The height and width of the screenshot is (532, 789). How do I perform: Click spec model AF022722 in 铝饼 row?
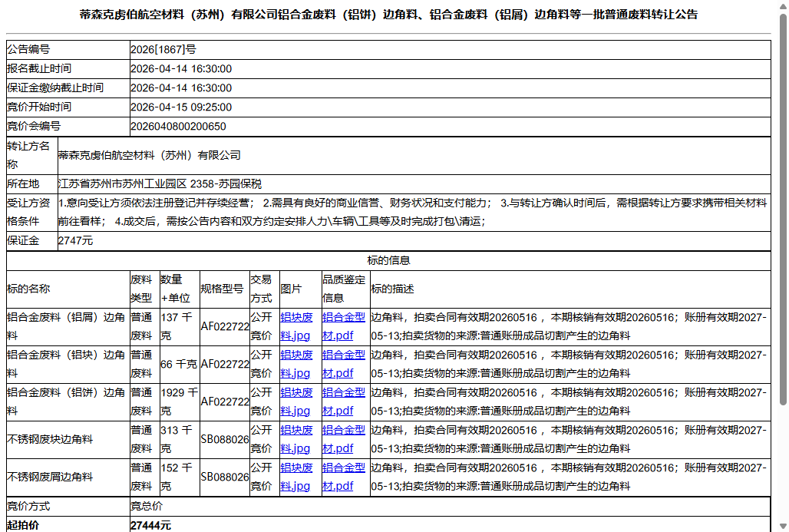tap(224, 402)
